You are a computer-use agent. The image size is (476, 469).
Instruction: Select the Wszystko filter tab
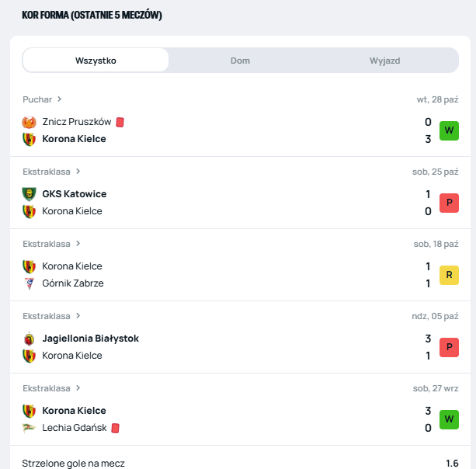pos(96,61)
